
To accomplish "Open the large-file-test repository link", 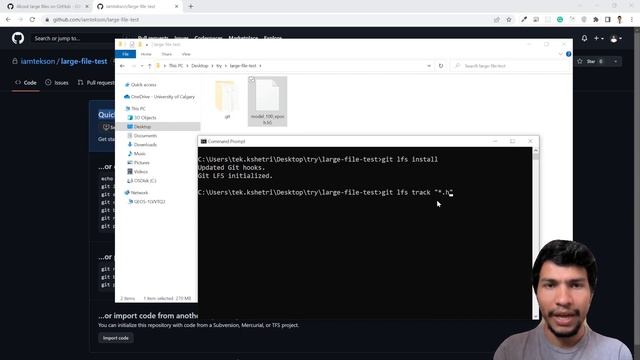I will [x=84, y=61].
